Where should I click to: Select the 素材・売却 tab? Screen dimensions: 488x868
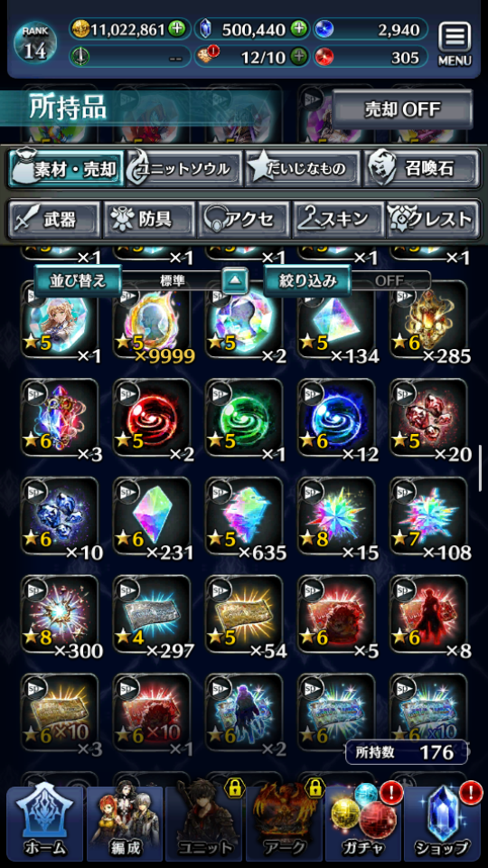[66, 169]
